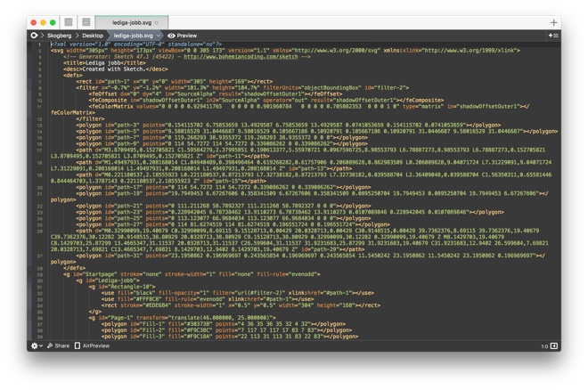Image resolution: width=588 pixels, height=390 pixels.
Task: Add a new tab with plus icon
Action: point(553,22)
